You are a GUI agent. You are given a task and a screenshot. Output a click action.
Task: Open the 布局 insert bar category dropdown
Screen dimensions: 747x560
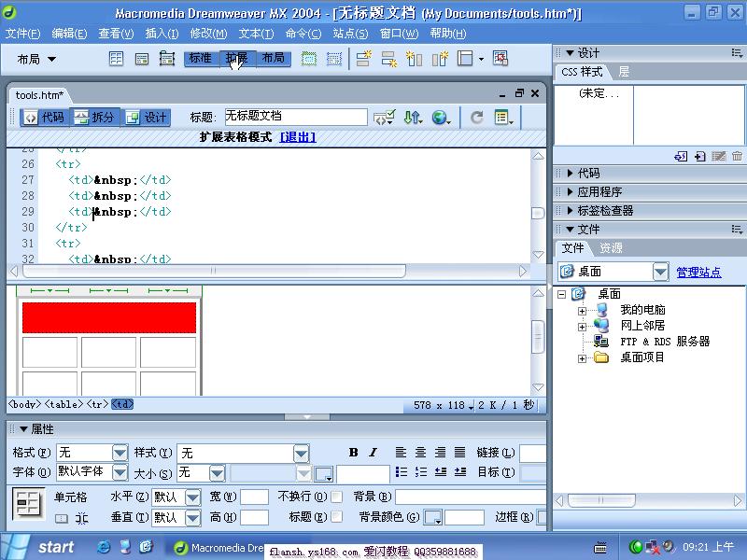(x=36, y=59)
